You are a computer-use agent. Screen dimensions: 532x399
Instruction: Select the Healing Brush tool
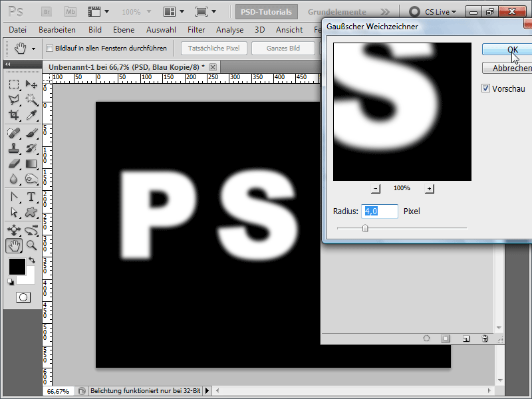13,132
